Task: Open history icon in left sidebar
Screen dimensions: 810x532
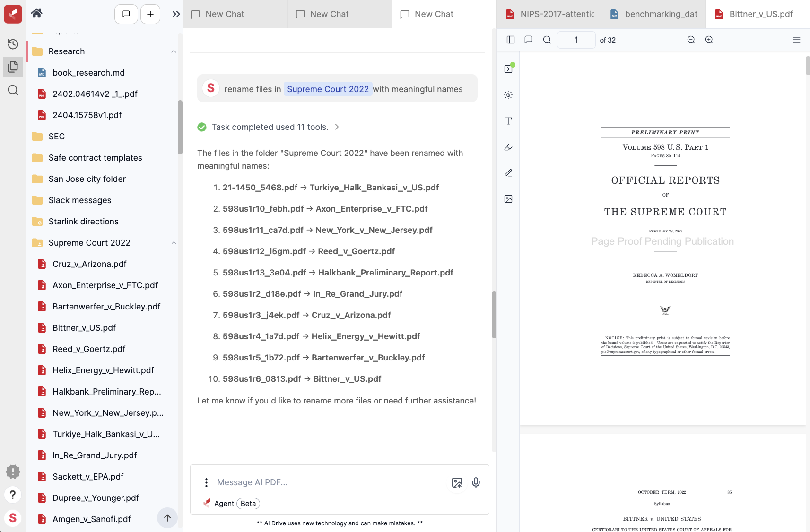Action: (13, 44)
